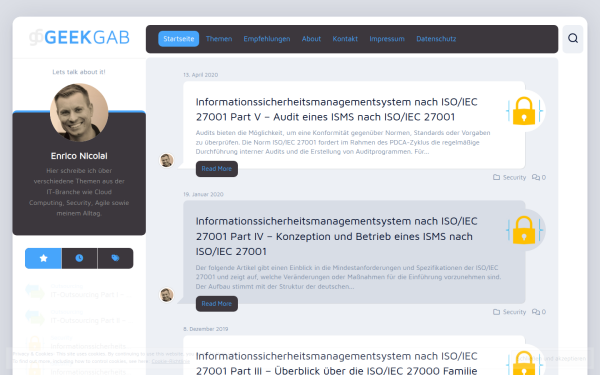The image size is (600, 375).
Task: Click the folder icon under the Part V post
Action: pyautogui.click(x=496, y=177)
